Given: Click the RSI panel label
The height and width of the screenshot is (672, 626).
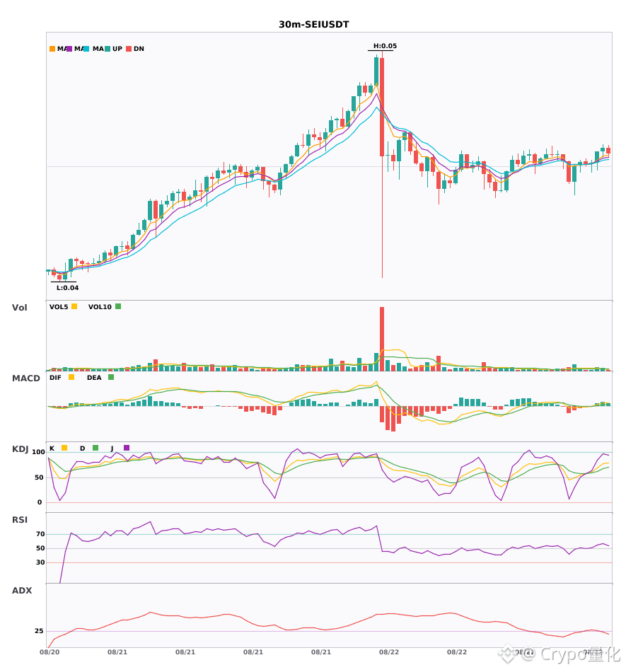Looking at the screenshot, I should [x=20, y=520].
